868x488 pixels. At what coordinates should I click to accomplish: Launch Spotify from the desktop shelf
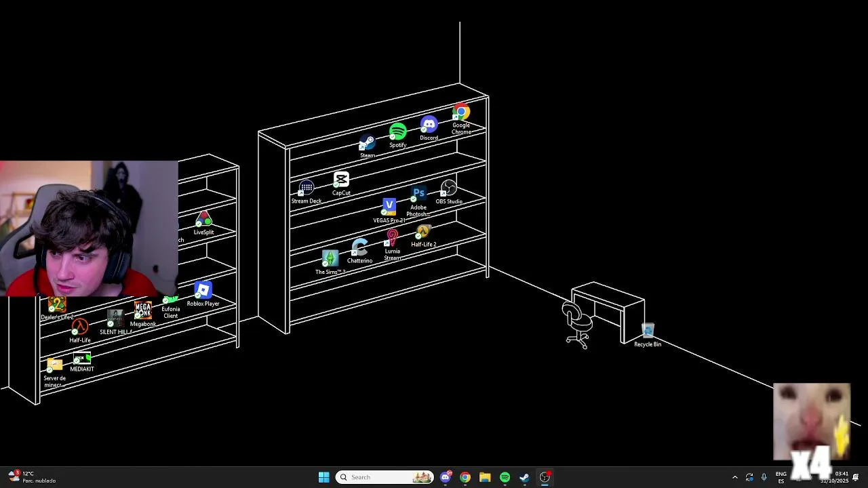coord(398,136)
